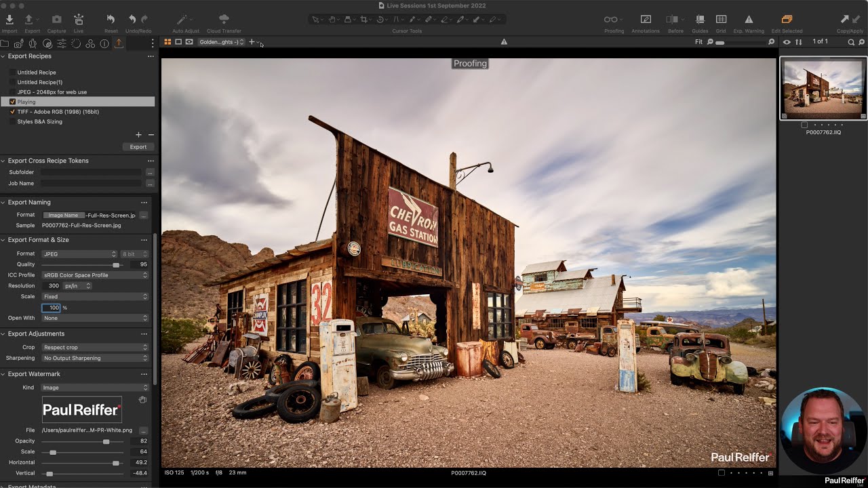The height and width of the screenshot is (488, 868).
Task: Open ICC Profile sRGB dropdown
Action: pyautogui.click(x=95, y=275)
